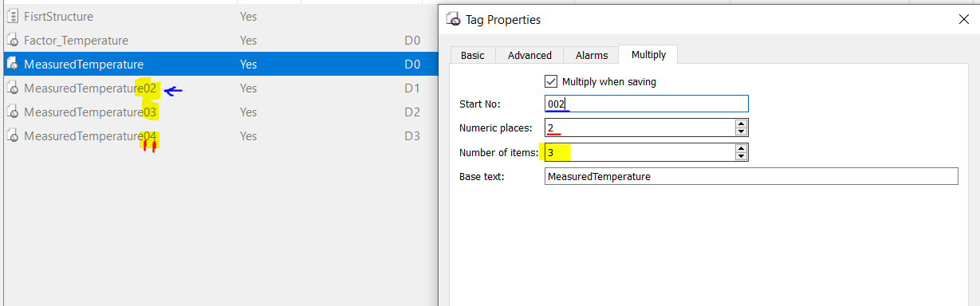980x306 pixels.
Task: Open the Advanced tab
Action: [x=529, y=55]
